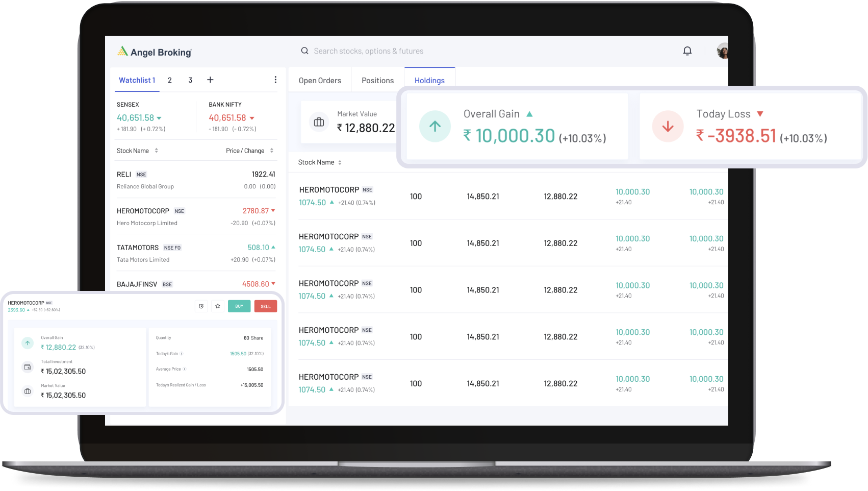Expand the BANK NIFTY dropdown arrow

pos(253,117)
